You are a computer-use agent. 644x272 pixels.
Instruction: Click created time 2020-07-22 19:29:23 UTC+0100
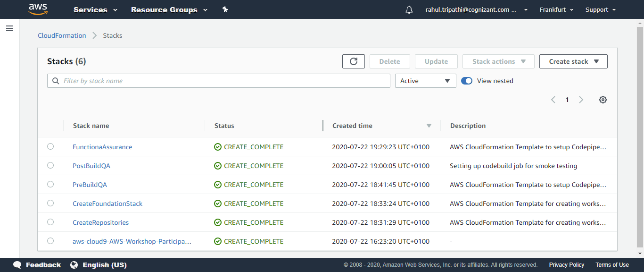(x=381, y=147)
